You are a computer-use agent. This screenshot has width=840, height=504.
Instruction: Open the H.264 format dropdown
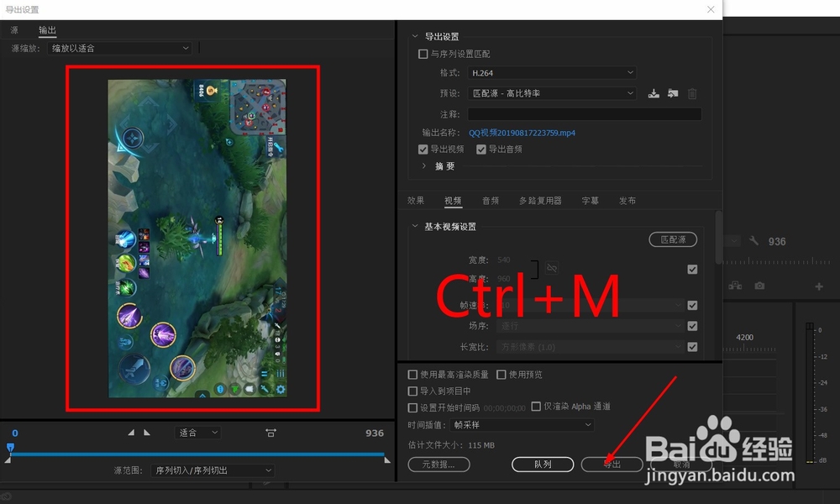(x=552, y=73)
